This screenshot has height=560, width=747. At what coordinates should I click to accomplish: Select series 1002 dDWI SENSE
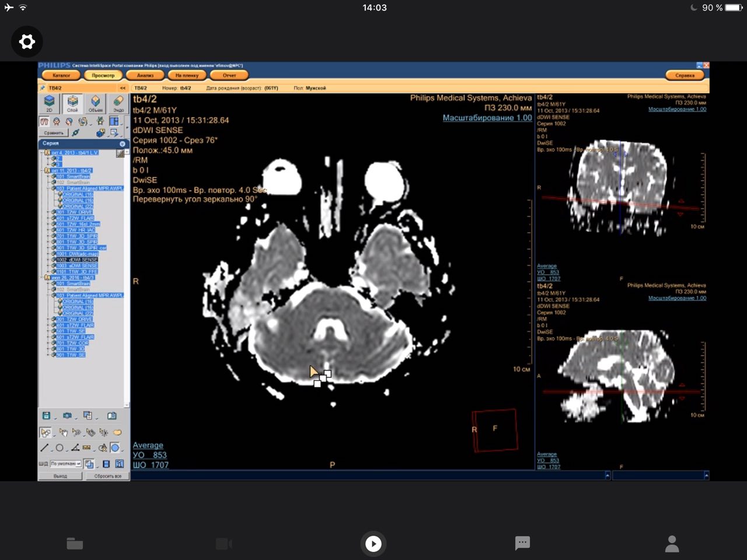pyautogui.click(x=77, y=260)
